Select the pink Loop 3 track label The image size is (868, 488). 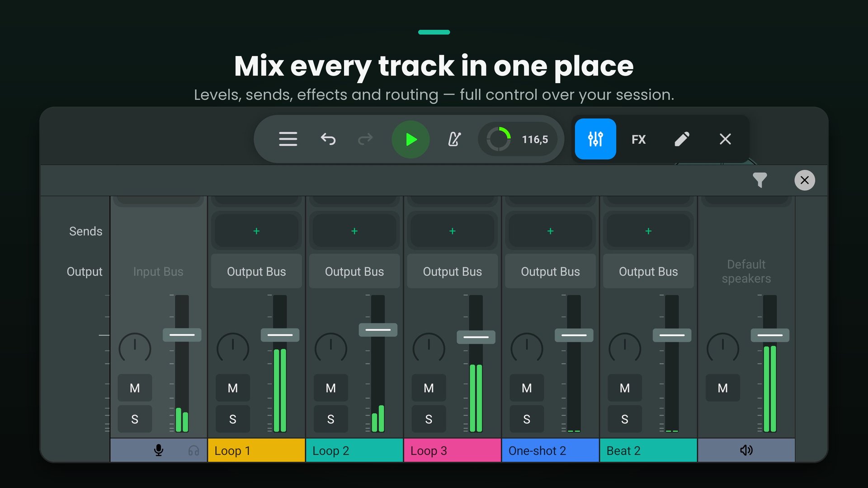(453, 450)
